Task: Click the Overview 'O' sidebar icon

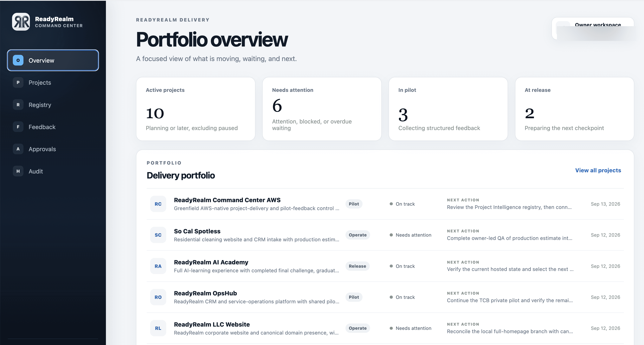Action: (18, 60)
